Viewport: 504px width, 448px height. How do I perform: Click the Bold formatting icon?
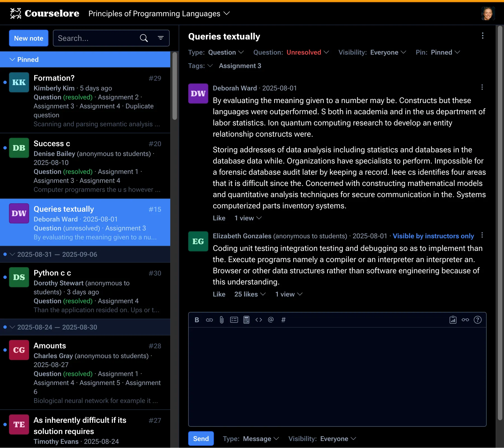pyautogui.click(x=197, y=320)
